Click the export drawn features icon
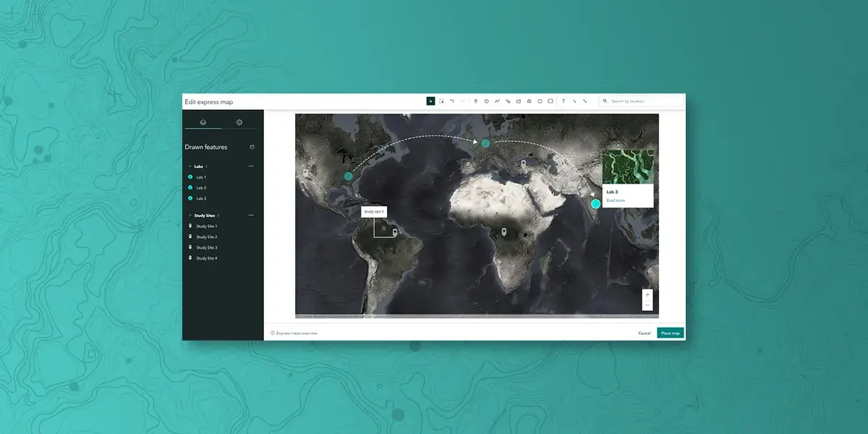This screenshot has height=434, width=868. point(251,147)
